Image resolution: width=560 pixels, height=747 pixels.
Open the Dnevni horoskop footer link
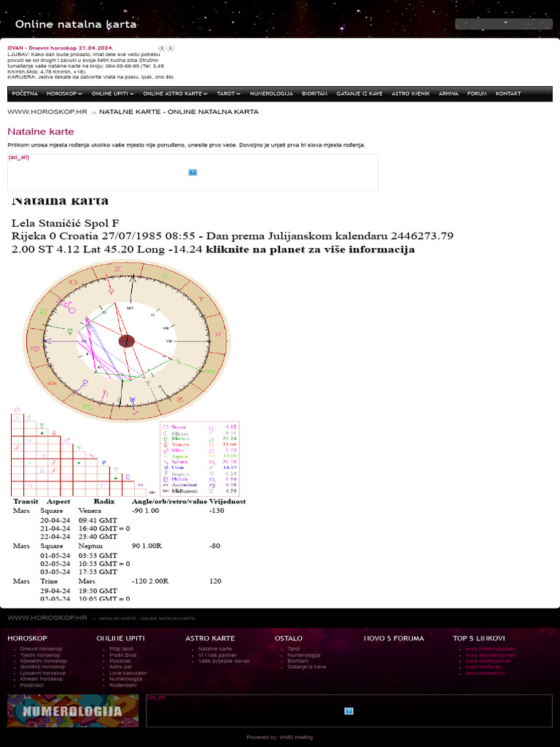41,649
